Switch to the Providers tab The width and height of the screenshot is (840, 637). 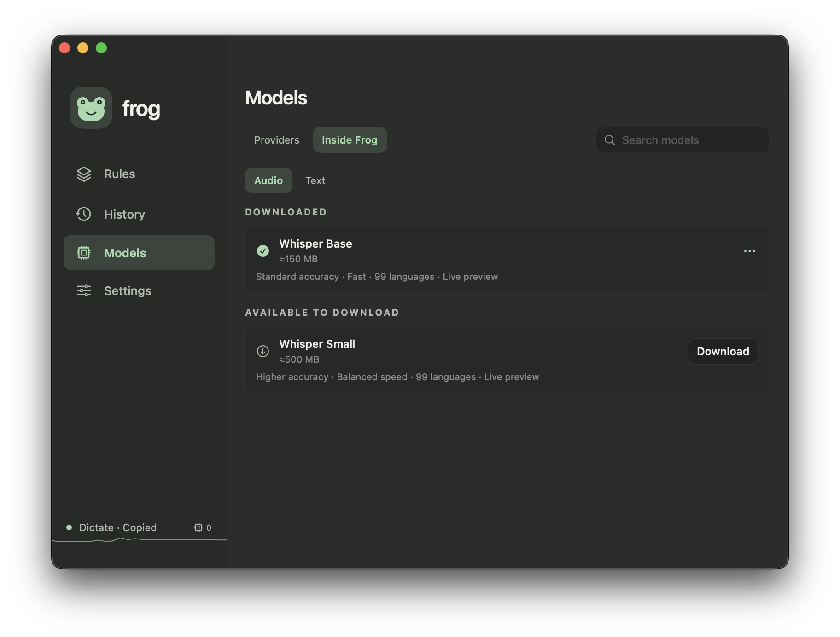point(277,140)
